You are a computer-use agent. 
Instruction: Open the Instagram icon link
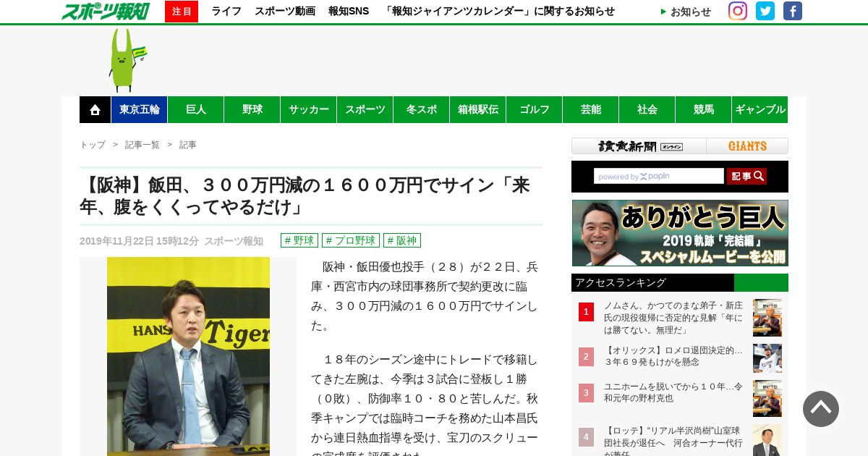coord(738,11)
